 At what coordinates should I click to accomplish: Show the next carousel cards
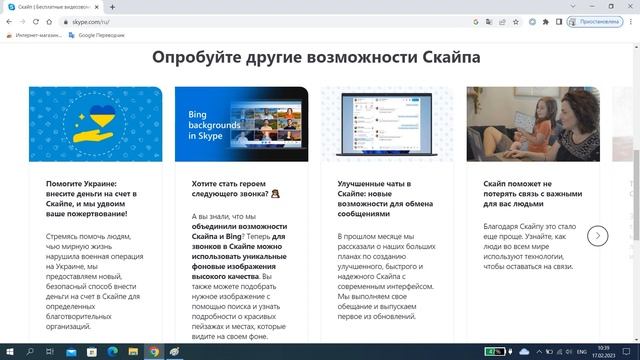tap(598, 236)
